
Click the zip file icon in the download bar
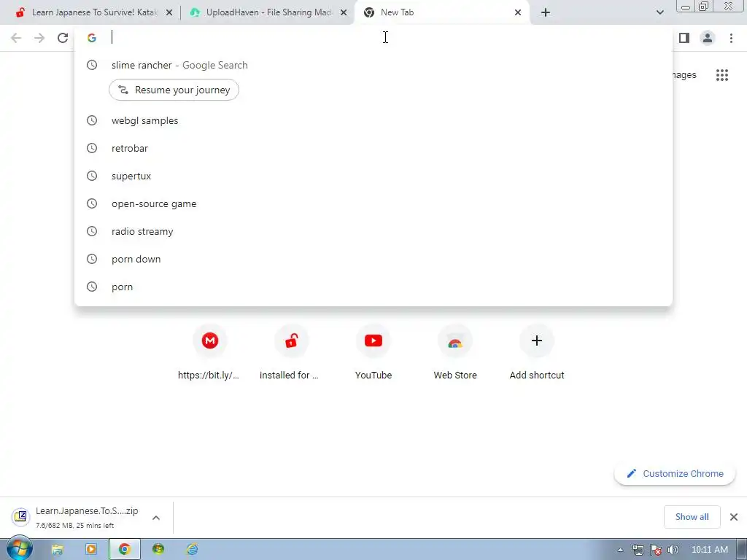21,517
